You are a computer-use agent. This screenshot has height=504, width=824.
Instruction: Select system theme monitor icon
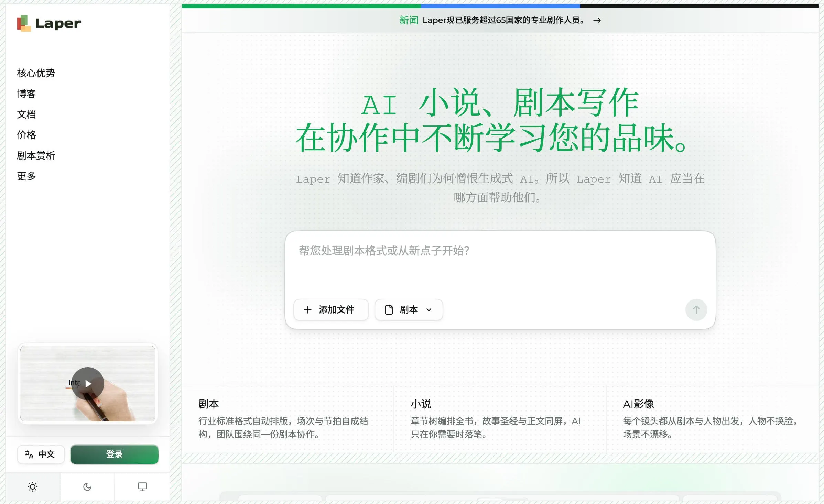(x=142, y=487)
